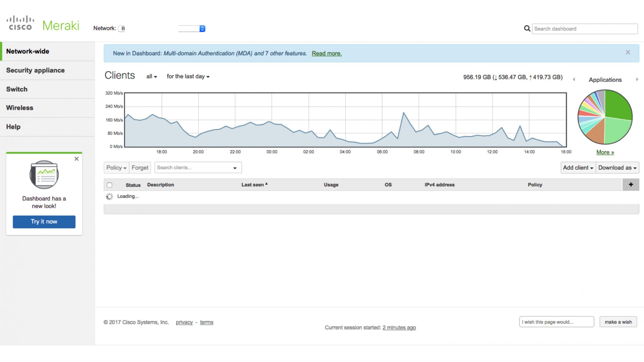Open the Add client dropdown
The image size is (644, 362).
pyautogui.click(x=578, y=168)
